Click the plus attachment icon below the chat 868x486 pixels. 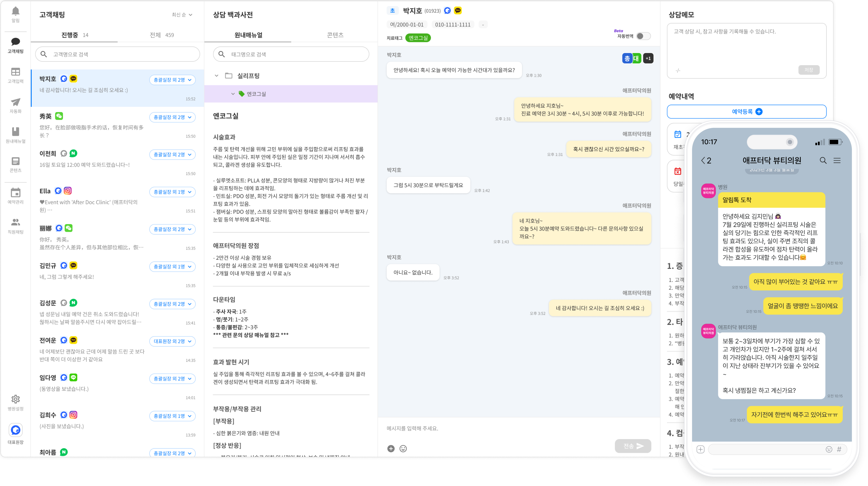click(x=391, y=449)
